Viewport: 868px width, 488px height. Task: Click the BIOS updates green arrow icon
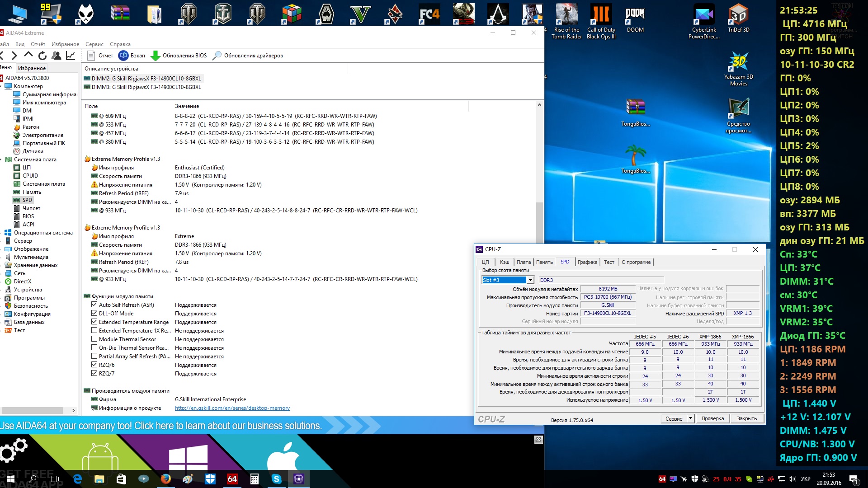tap(155, 56)
